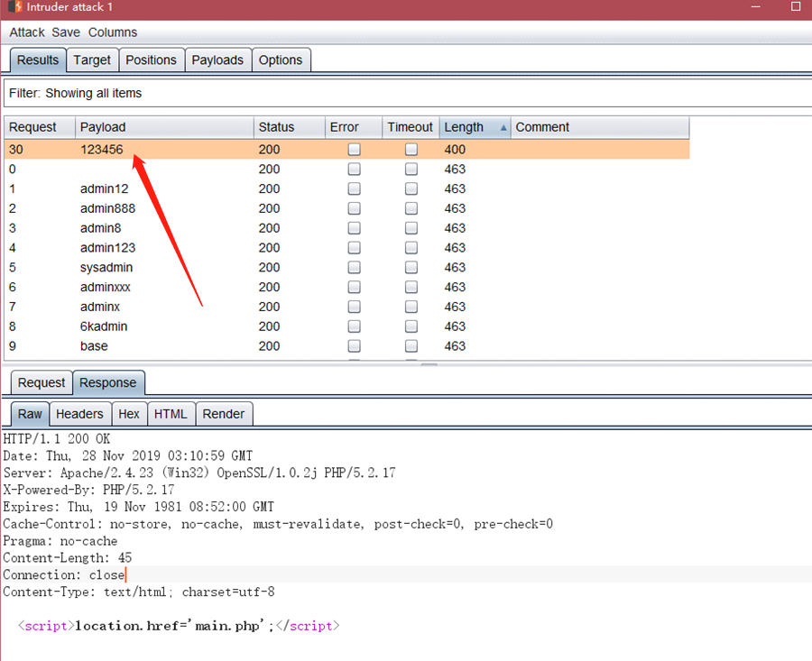Click the Server: Apache header line
The image size is (812, 661).
199,473
